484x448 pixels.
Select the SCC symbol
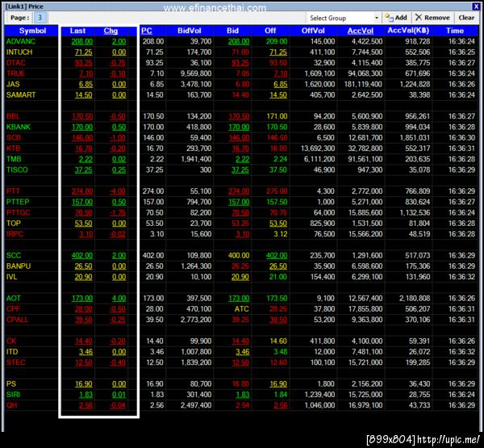point(14,256)
